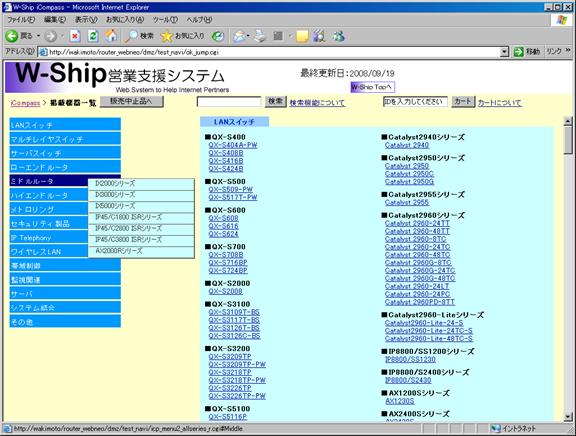Open the File menu

pos(21,20)
